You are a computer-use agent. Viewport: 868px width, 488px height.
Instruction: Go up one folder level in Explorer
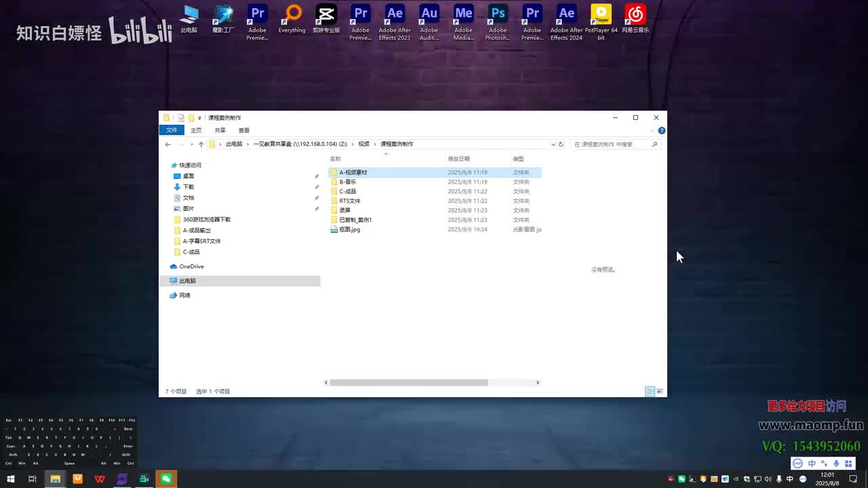pos(201,144)
